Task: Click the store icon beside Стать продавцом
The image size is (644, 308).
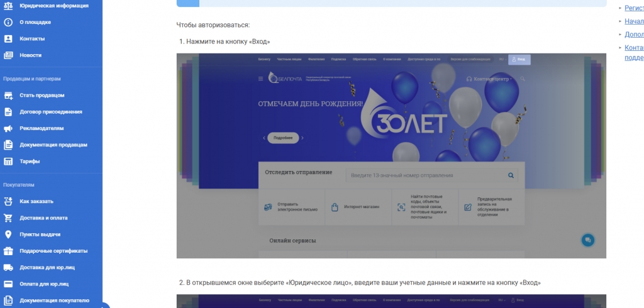Action: click(x=8, y=96)
